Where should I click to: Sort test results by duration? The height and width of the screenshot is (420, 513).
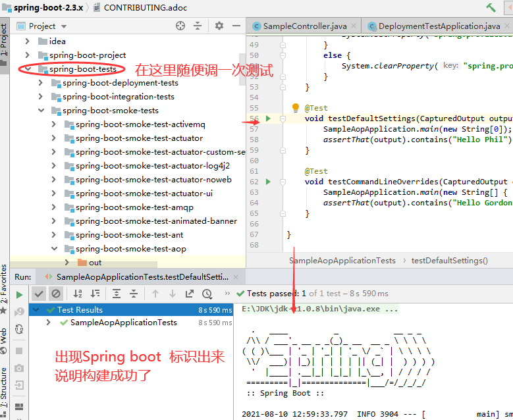pyautogui.click(x=95, y=294)
